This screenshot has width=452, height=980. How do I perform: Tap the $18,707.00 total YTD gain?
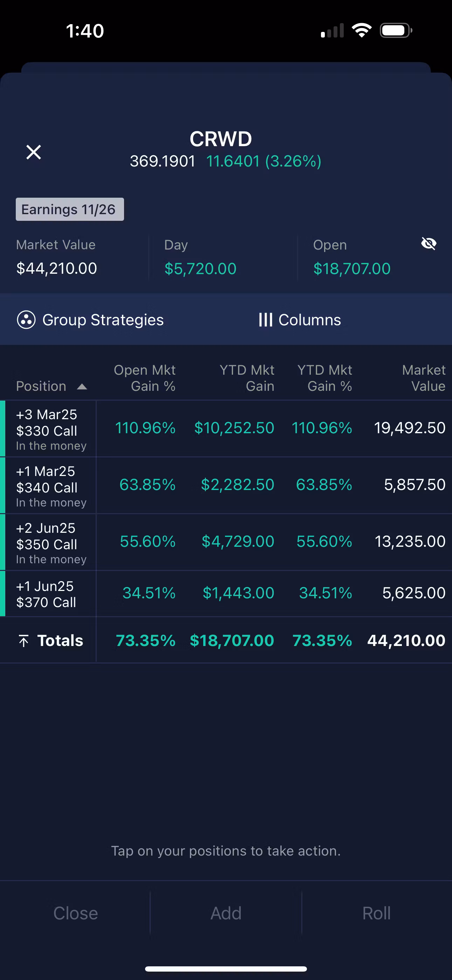(x=232, y=641)
